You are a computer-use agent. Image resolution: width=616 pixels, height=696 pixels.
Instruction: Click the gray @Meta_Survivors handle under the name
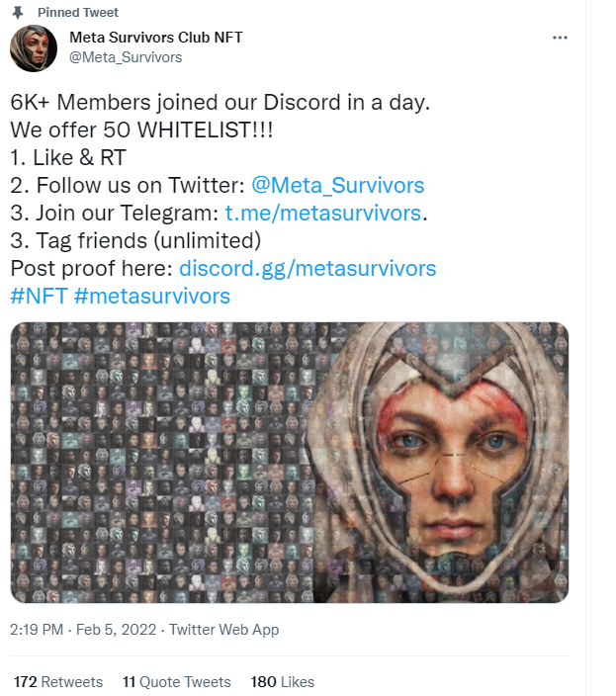pyautogui.click(x=126, y=57)
